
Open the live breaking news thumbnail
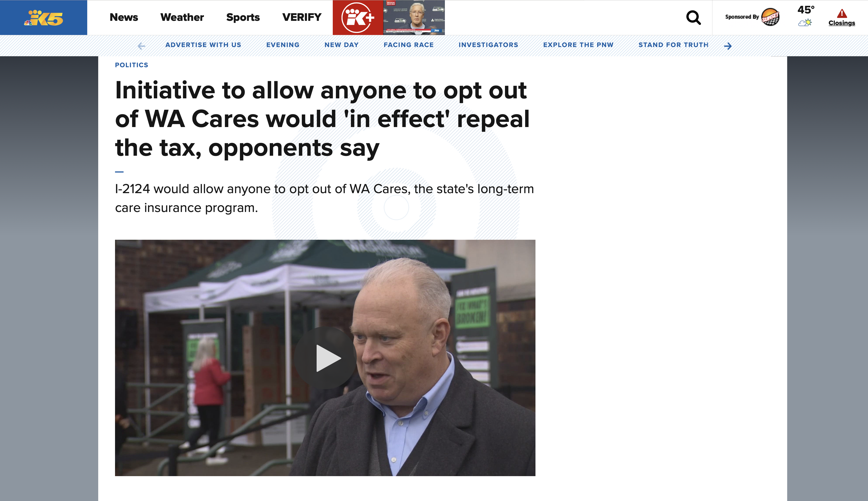click(x=414, y=17)
